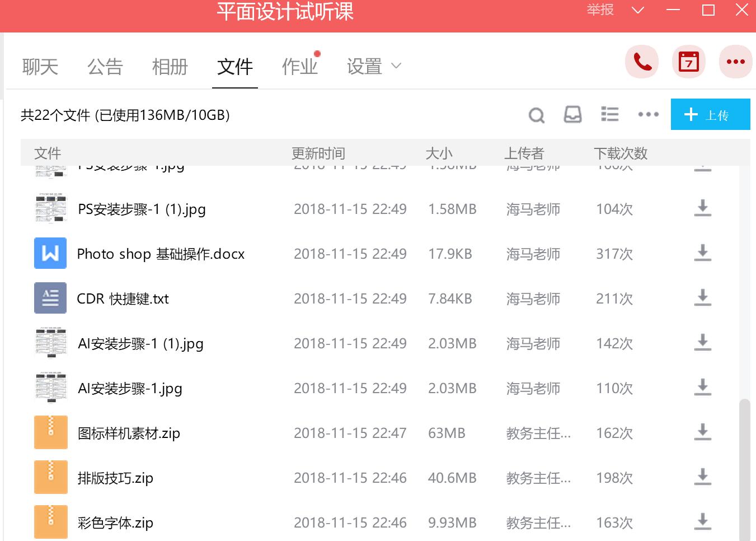
Task: Download Photo shop 基础操作.docx
Action: [701, 253]
